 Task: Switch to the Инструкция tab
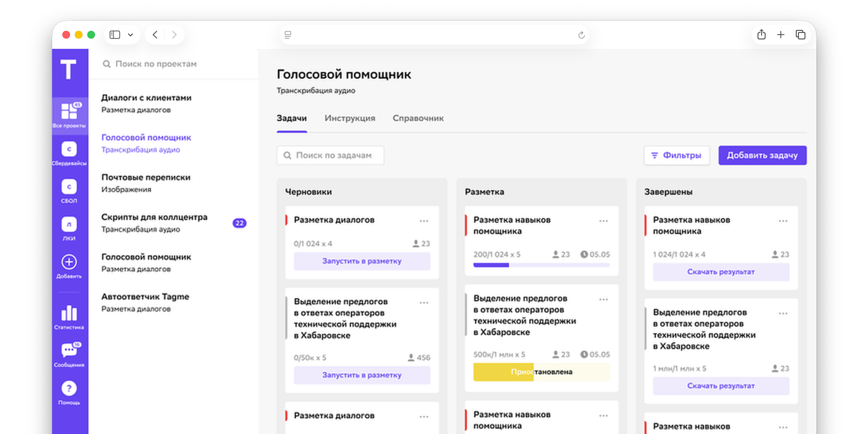click(350, 118)
